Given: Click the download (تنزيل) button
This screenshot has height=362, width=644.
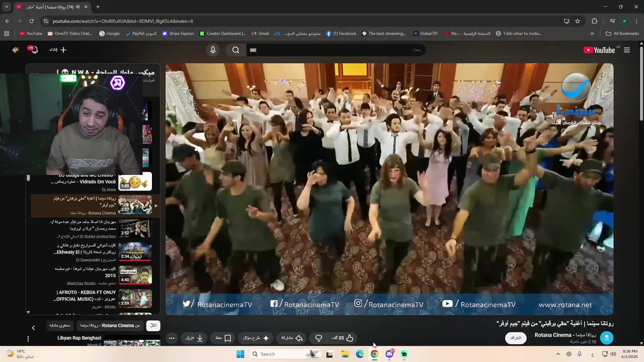Looking at the screenshot, I should [194, 338].
